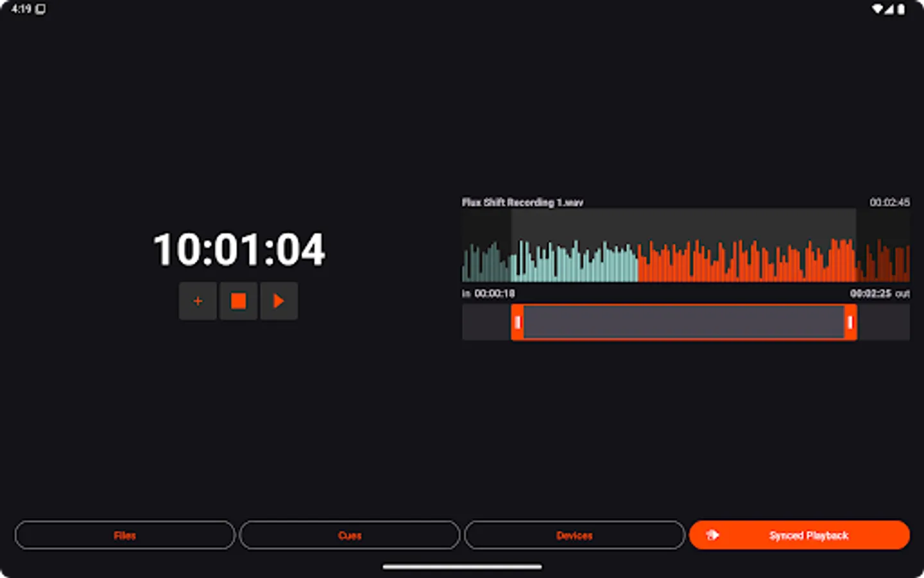
Task: Tap the filename Flux Shift Recording 1.wav
Action: click(522, 202)
